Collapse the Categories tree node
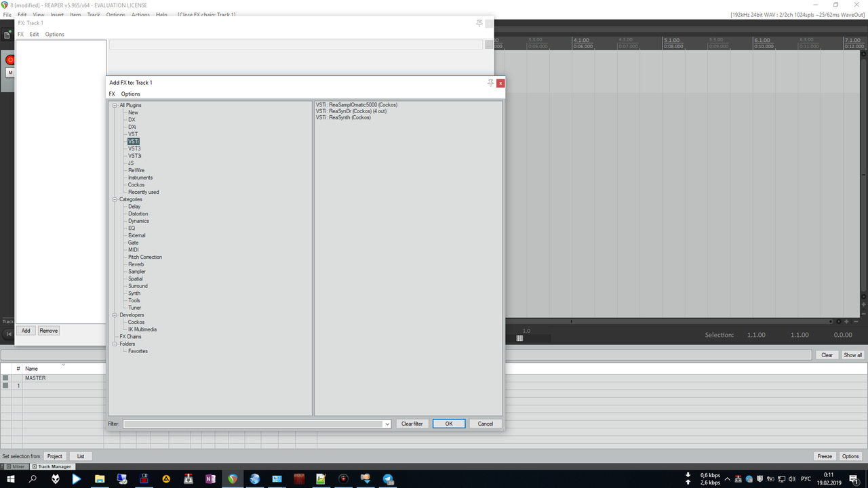The image size is (868, 488). coord(115,199)
